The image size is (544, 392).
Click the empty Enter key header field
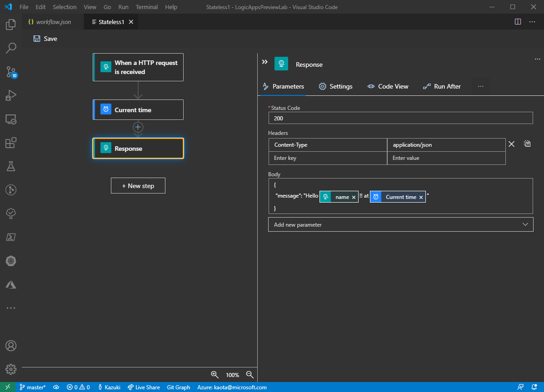[x=328, y=158]
